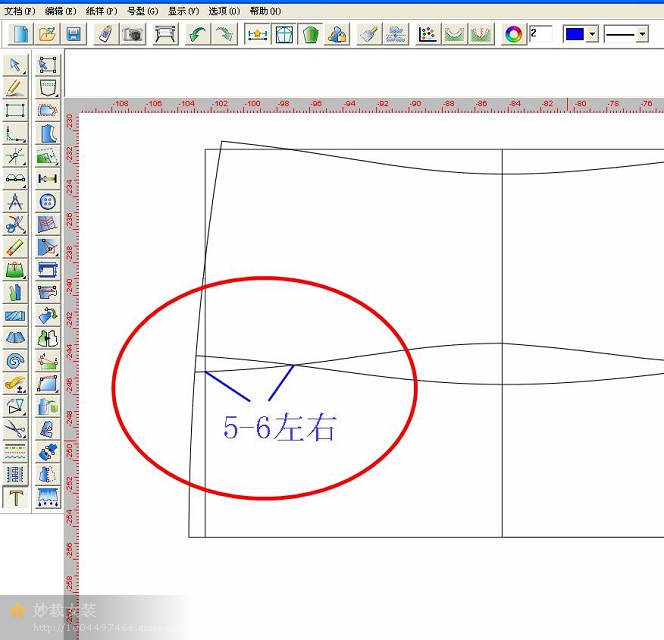Activate the scissors cut tool
Viewport: 664px width, 640px height.
click(15, 429)
